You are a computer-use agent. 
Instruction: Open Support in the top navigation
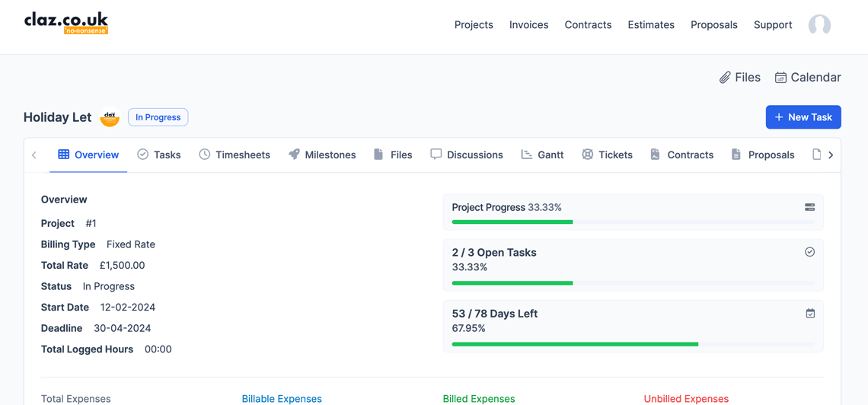click(772, 25)
